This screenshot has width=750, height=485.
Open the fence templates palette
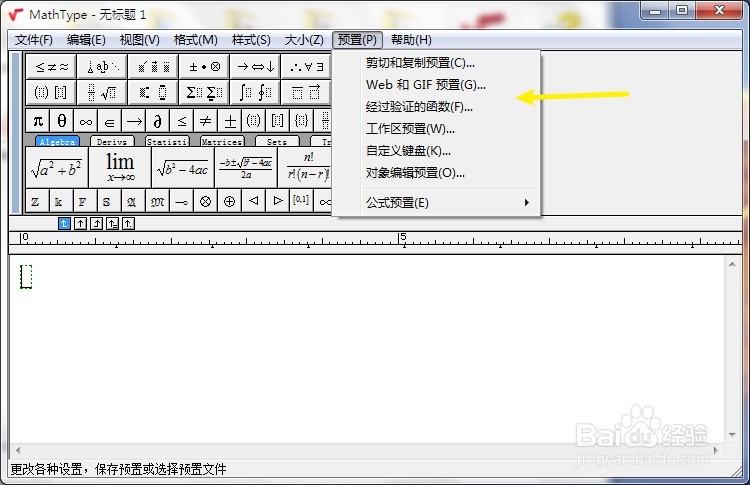click(51, 92)
